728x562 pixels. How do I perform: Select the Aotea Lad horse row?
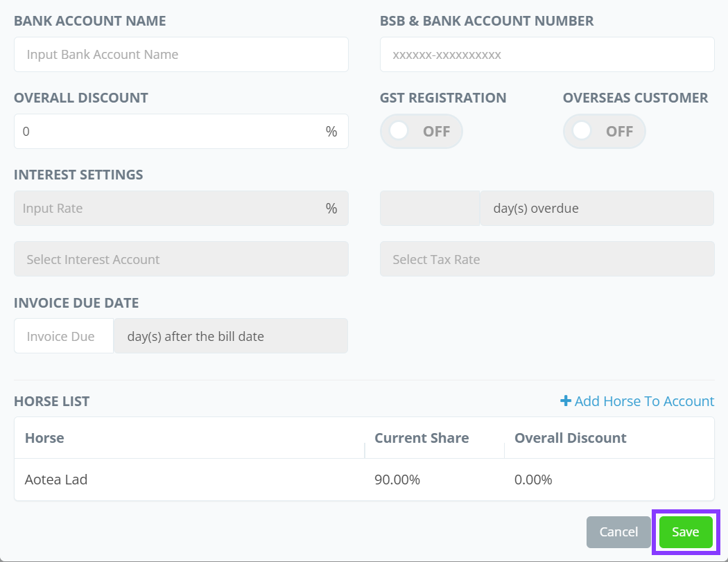pos(56,480)
